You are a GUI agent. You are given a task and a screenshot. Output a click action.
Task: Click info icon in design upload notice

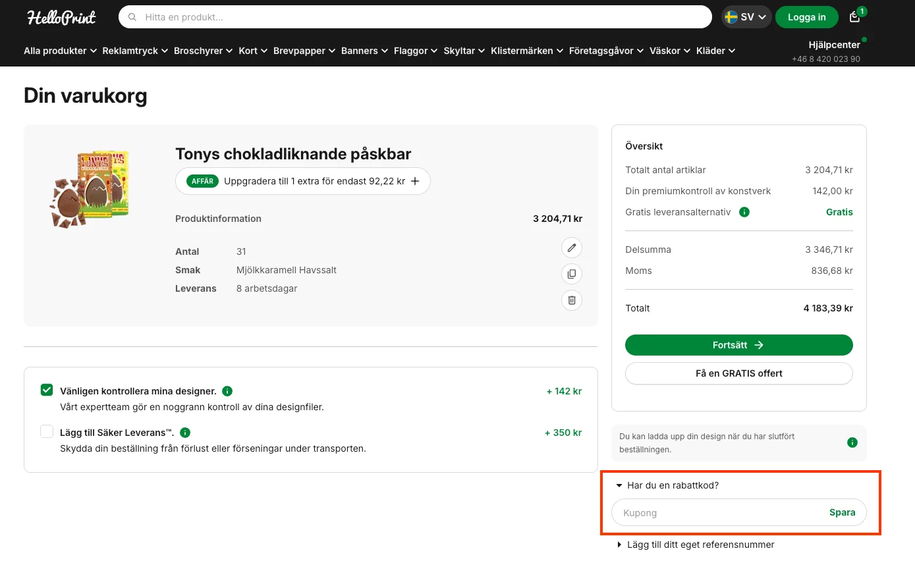852,442
